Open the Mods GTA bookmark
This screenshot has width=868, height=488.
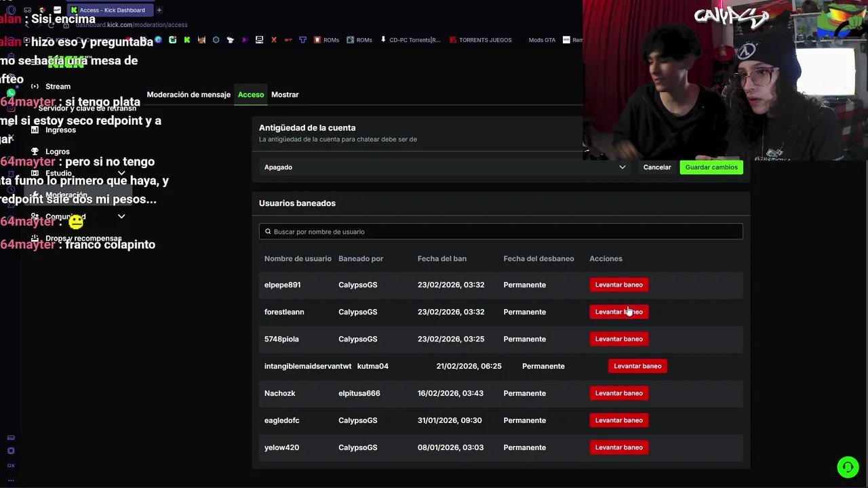click(x=542, y=40)
